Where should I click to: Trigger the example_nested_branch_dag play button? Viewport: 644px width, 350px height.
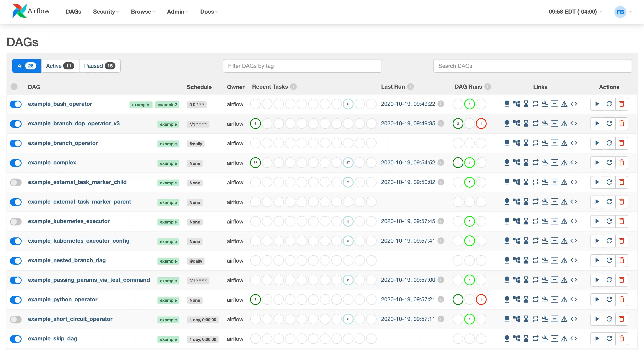pyautogui.click(x=597, y=260)
